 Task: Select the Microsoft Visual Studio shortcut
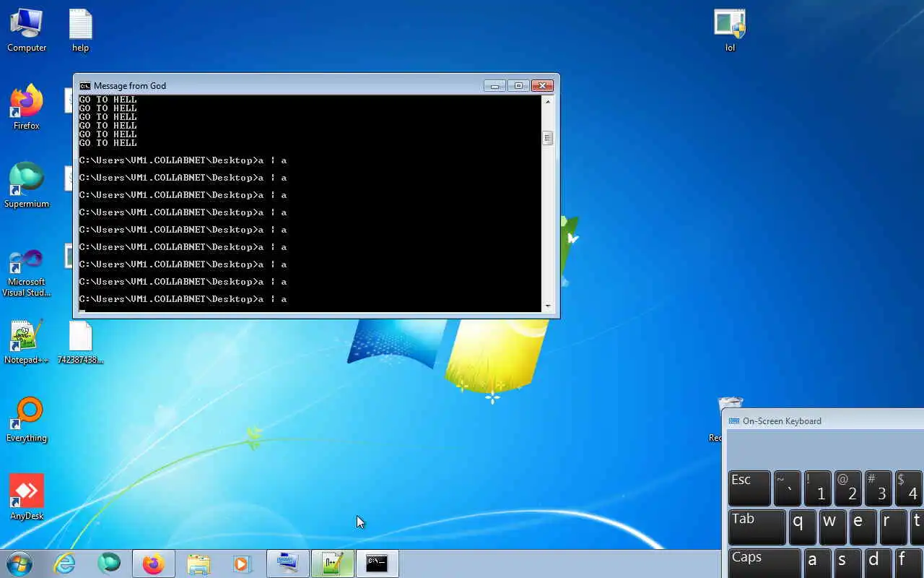click(x=27, y=273)
